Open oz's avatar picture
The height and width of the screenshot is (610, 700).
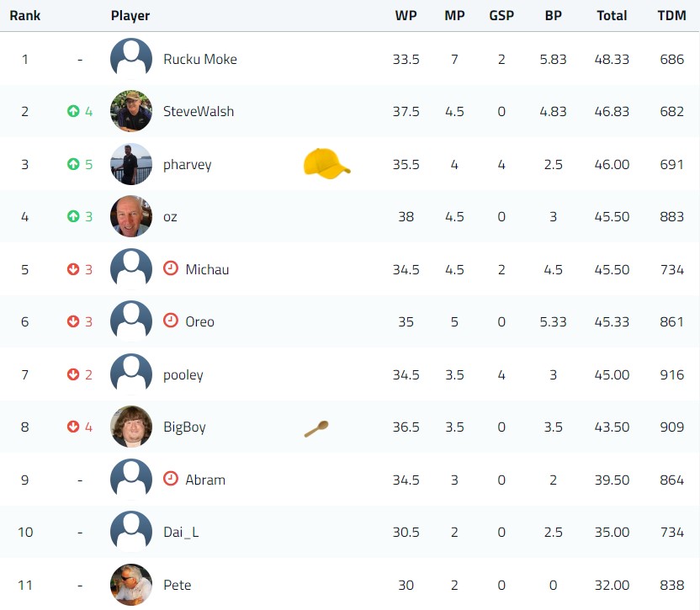[x=131, y=216]
